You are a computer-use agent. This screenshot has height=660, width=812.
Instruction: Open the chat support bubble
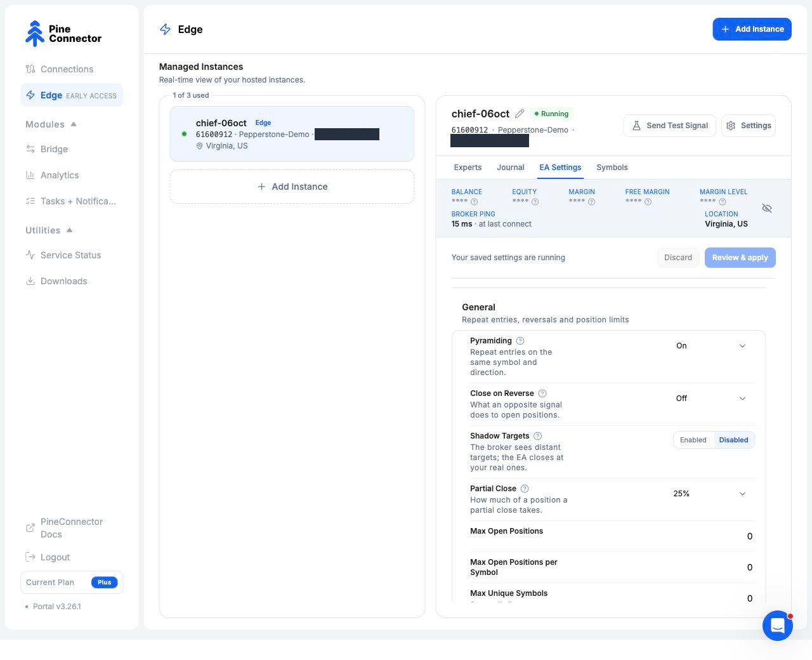[x=778, y=626]
